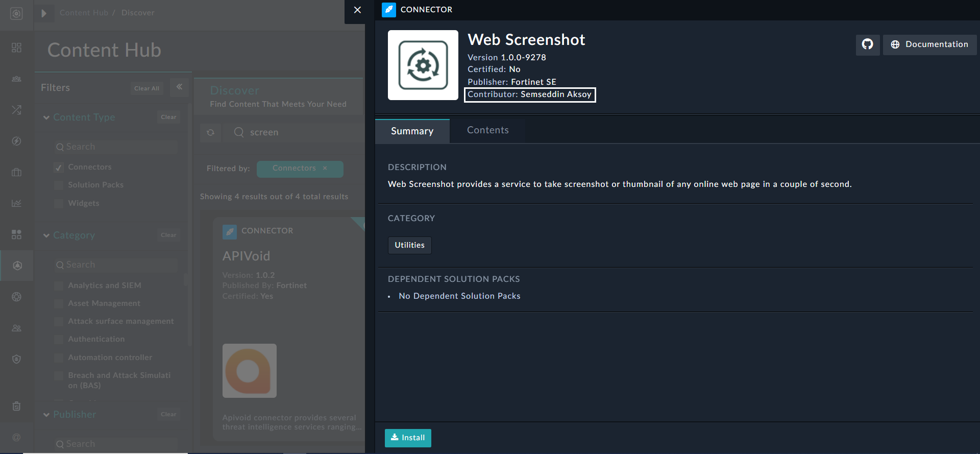Screen dimensions: 980x454
Task: Click 'Contributor: Semseddin Aksoy' text
Action: [x=530, y=94]
